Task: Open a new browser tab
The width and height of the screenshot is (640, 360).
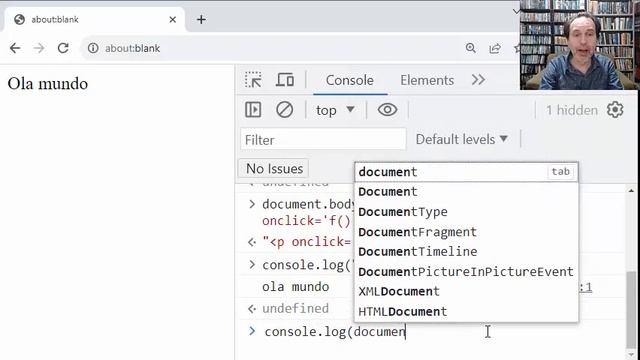Action: coord(201,19)
